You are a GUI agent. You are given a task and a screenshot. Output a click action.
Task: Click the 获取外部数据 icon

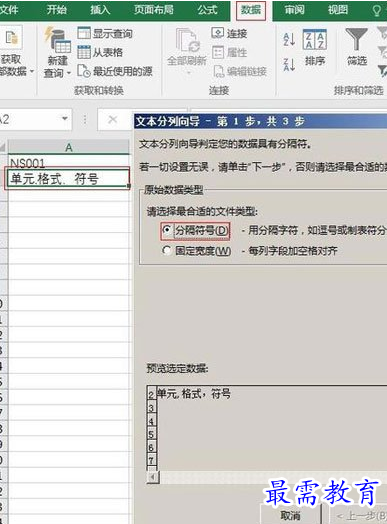coord(11,38)
